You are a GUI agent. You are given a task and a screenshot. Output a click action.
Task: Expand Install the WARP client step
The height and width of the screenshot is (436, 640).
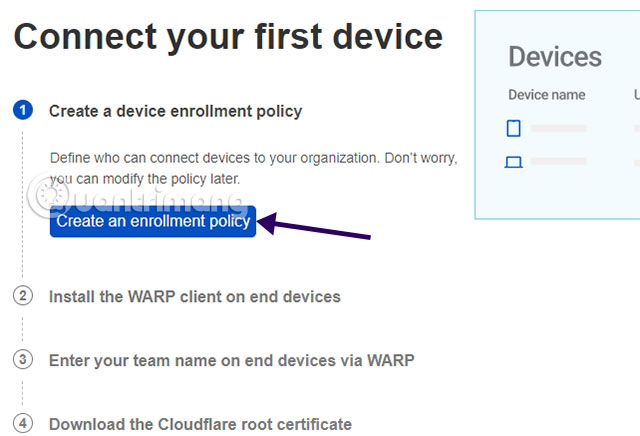coord(195,296)
